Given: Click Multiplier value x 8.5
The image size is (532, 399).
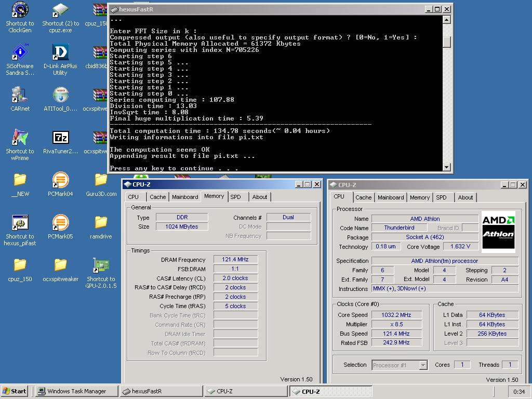Looking at the screenshot, I should coord(396,324).
